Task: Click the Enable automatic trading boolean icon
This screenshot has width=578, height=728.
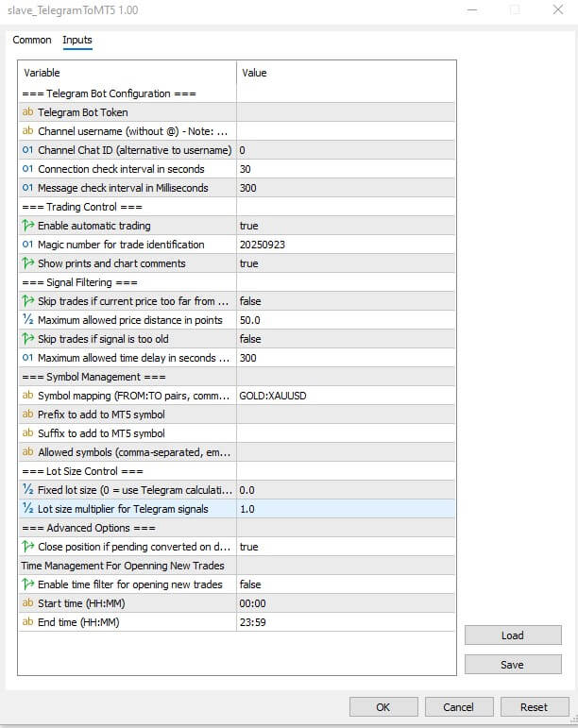Action: pyautogui.click(x=27, y=226)
